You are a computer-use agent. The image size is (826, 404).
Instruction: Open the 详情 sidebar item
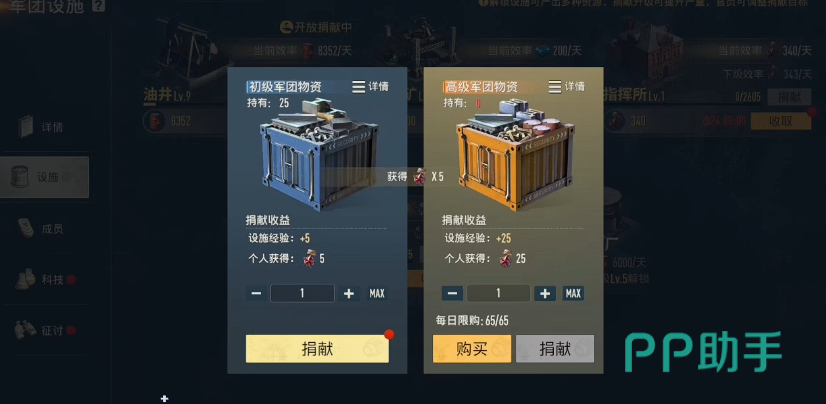(44, 127)
